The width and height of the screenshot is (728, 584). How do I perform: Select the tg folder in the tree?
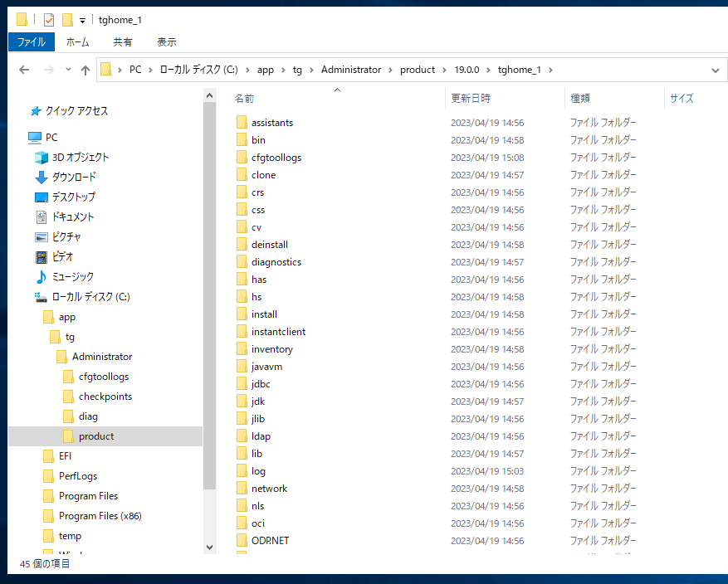tap(70, 337)
